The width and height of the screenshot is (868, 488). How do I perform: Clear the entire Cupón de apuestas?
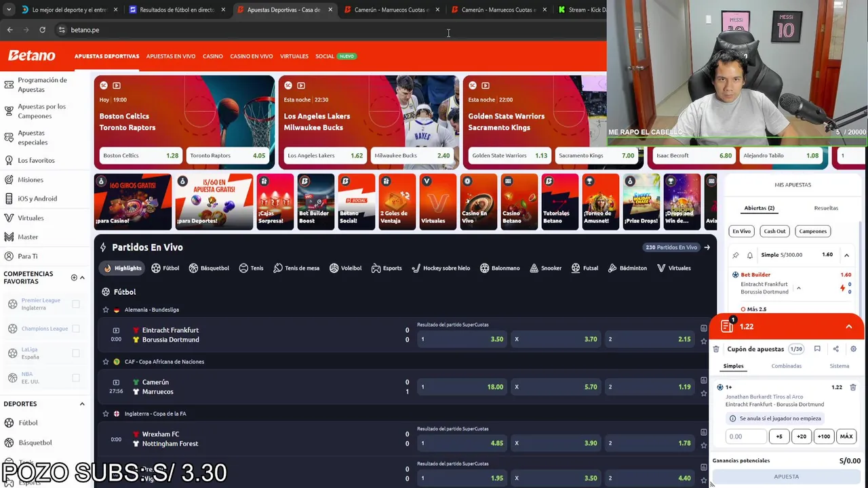tap(716, 349)
